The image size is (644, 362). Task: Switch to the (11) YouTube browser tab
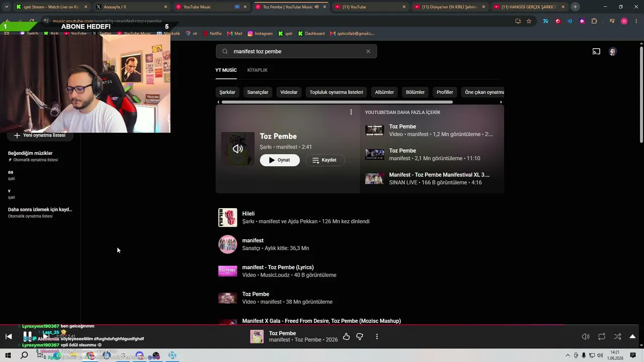pyautogui.click(x=370, y=7)
